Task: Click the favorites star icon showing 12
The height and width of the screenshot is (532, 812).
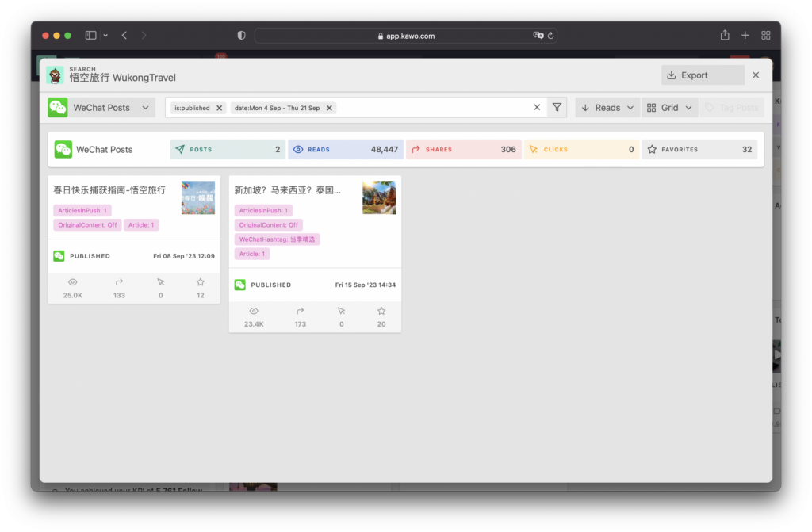Action: [201, 282]
